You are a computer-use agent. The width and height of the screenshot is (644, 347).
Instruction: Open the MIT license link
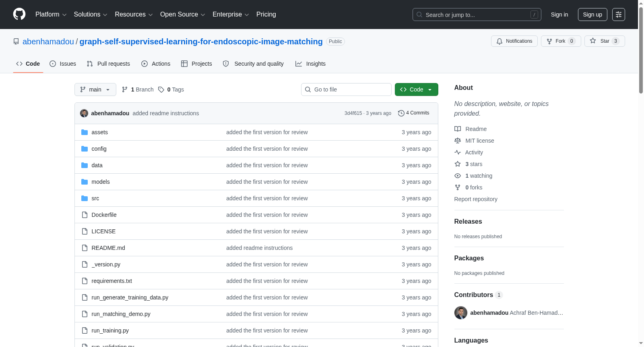coord(474,141)
